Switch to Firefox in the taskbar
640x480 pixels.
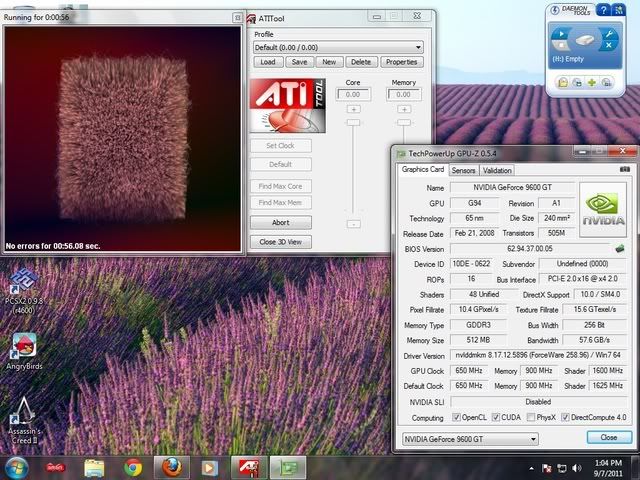click(x=171, y=468)
